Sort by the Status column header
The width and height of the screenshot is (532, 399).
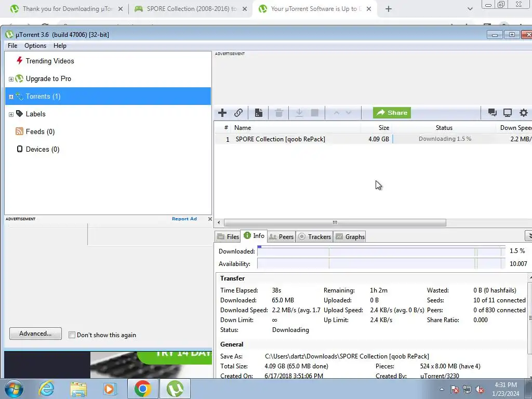444,128
